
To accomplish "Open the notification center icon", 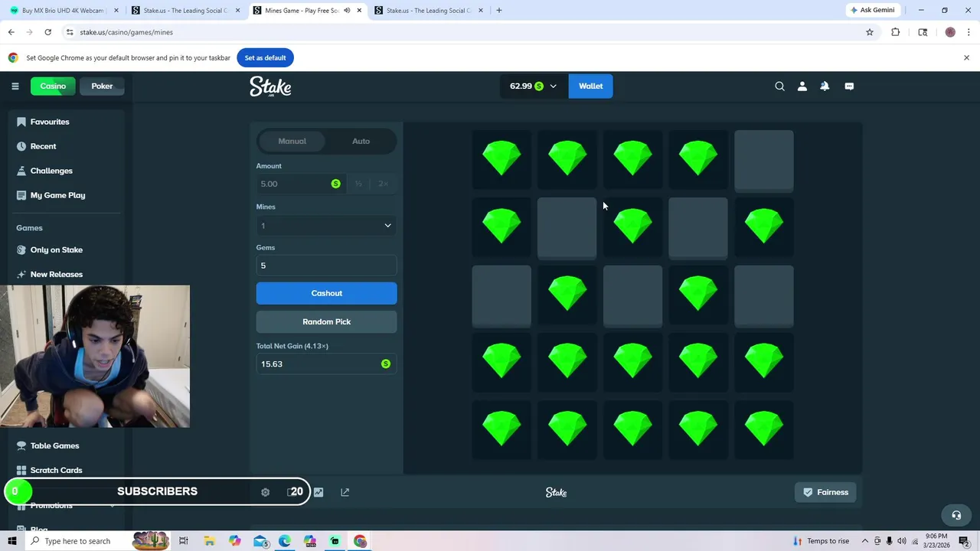I will tap(964, 541).
